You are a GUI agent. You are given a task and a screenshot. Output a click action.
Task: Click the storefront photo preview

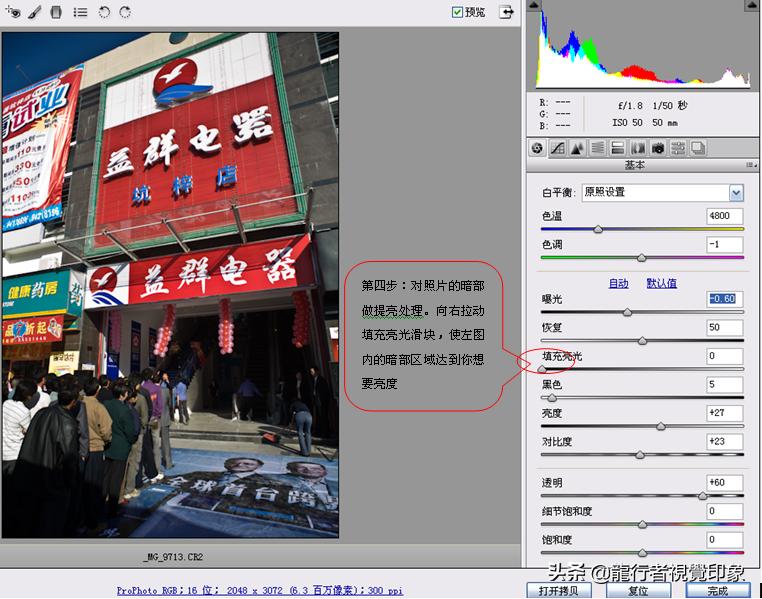(170, 285)
